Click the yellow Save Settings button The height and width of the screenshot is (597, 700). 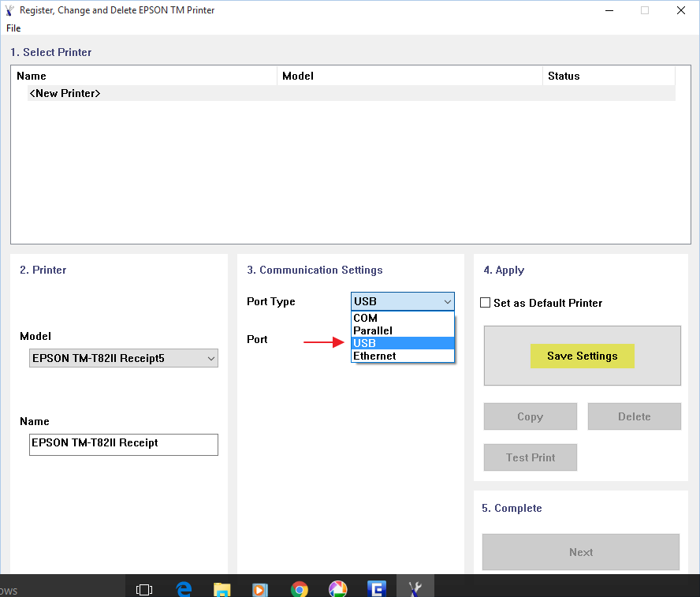pos(582,356)
